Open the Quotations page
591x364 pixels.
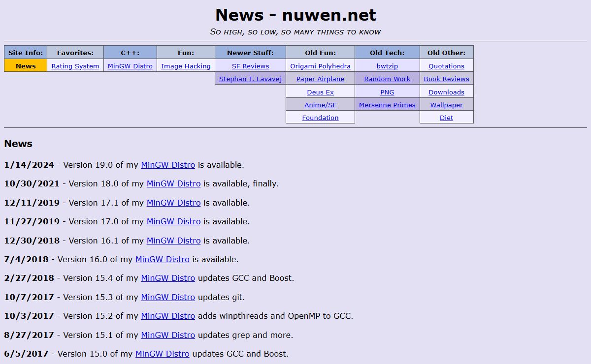446,66
